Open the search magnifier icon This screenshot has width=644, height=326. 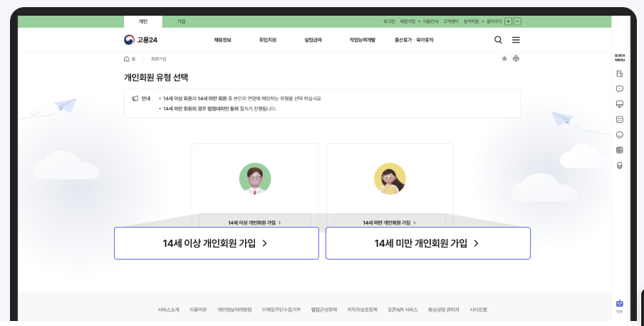(x=498, y=40)
